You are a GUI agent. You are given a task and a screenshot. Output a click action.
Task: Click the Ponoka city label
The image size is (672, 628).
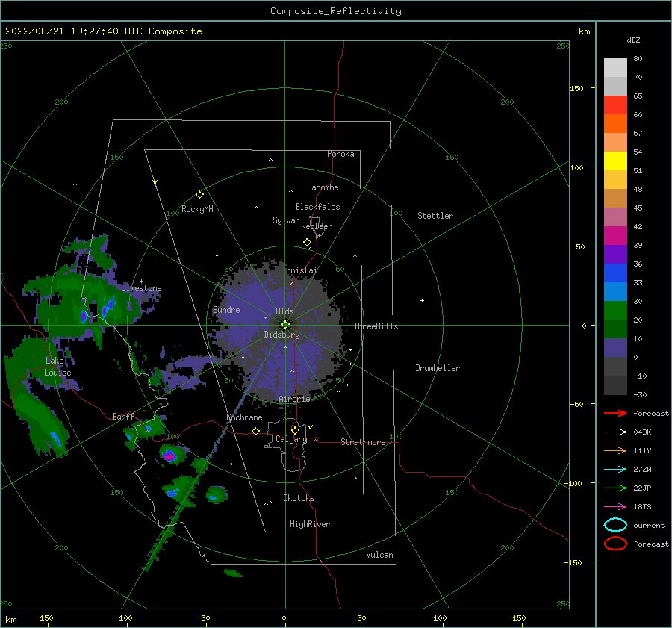tap(340, 154)
